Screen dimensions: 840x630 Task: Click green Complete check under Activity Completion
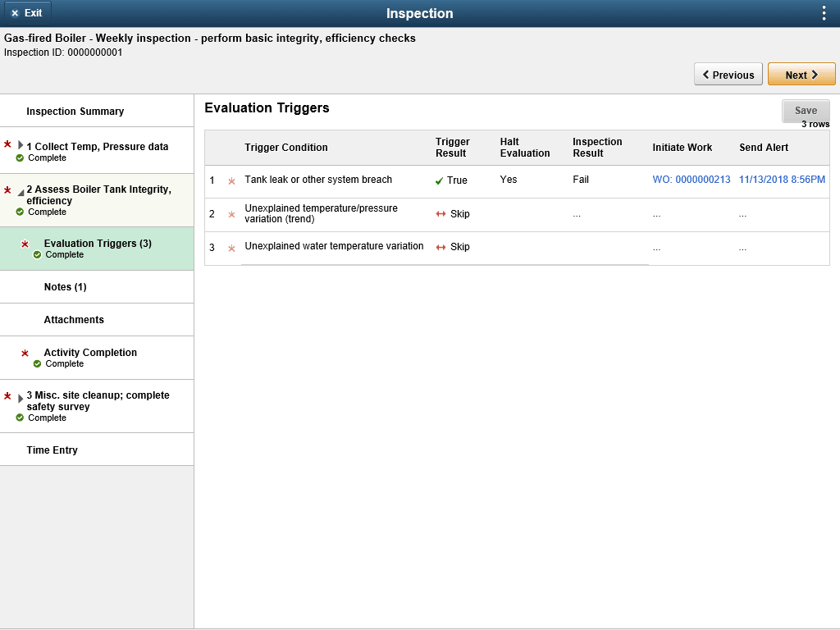point(37,364)
